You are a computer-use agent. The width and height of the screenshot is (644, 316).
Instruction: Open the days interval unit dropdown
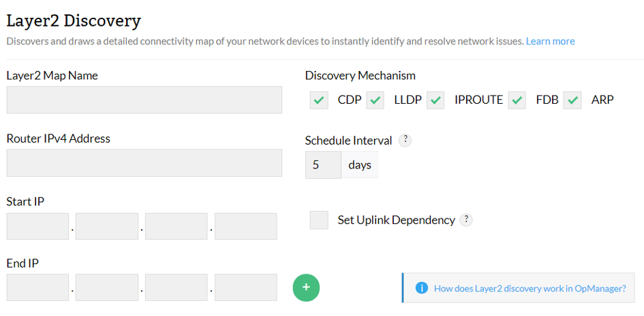coord(360,165)
